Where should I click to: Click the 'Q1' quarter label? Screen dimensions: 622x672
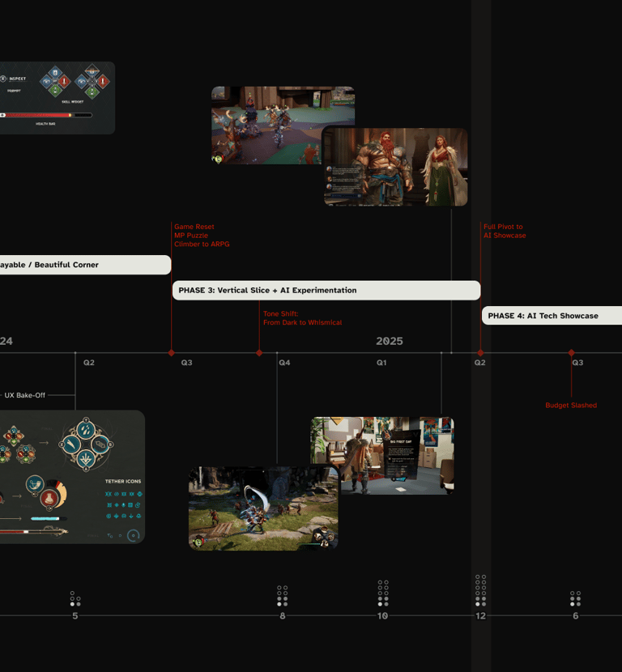pyautogui.click(x=381, y=363)
